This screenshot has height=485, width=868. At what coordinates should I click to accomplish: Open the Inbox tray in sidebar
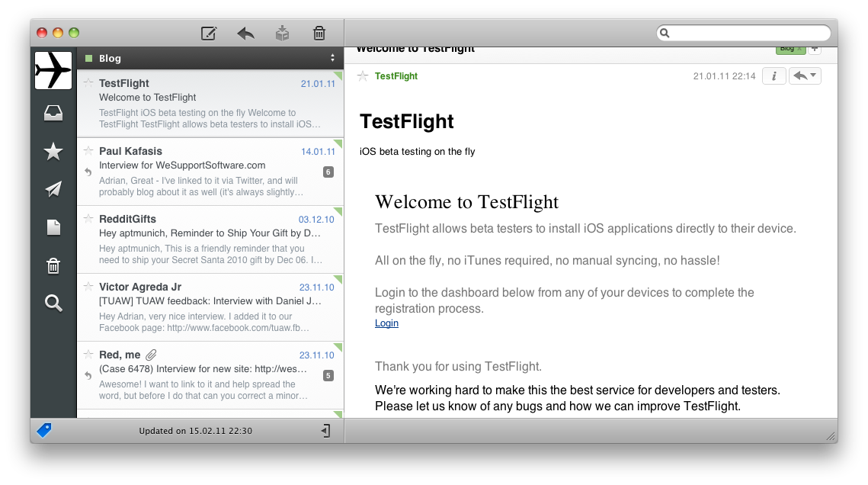point(53,113)
